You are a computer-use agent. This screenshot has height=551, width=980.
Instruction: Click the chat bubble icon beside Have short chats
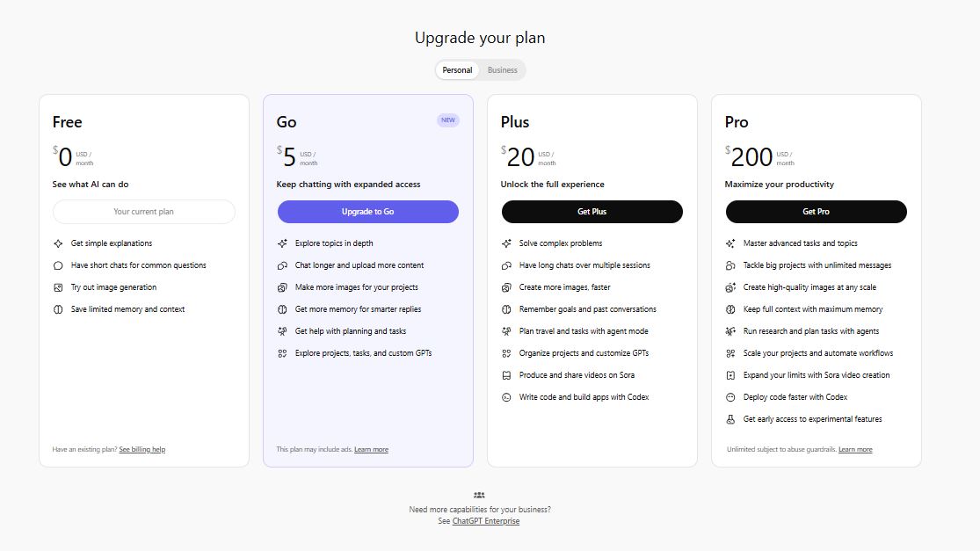[59, 265]
